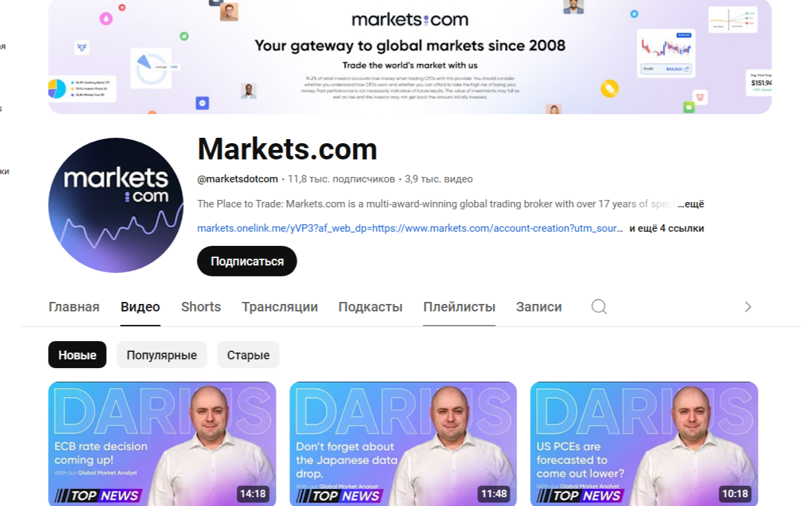Screen dimensions: 812x506
Task: Click the markets.com channel banner image
Action: coord(410,57)
